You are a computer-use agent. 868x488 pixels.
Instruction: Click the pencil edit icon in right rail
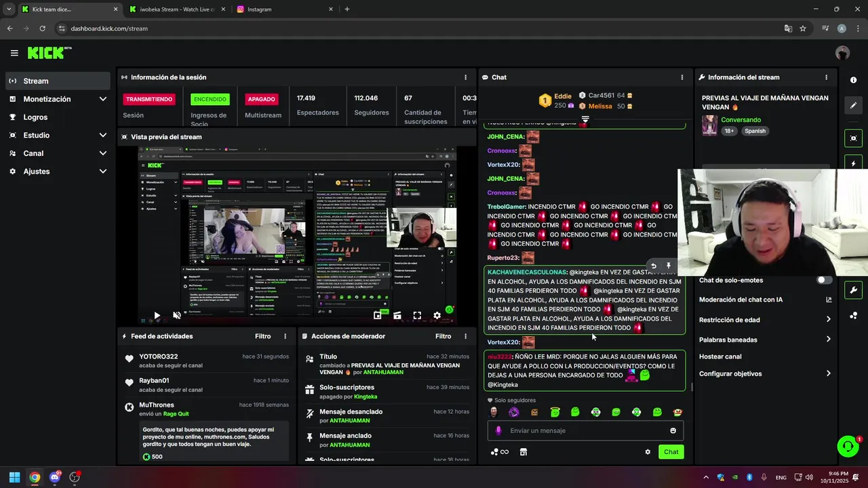tap(853, 106)
